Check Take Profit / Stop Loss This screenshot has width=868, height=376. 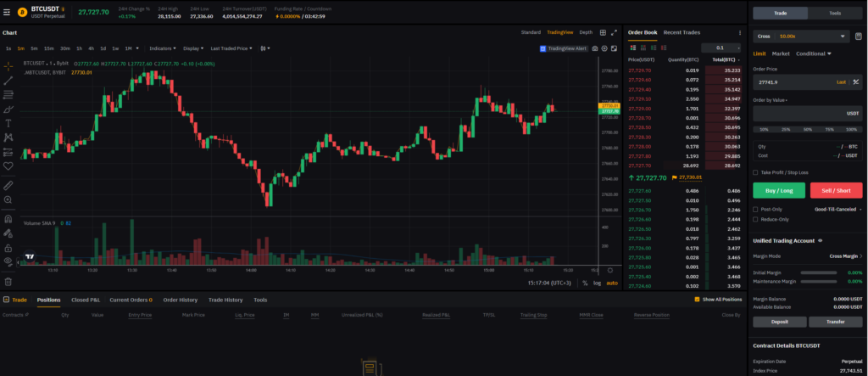(755, 172)
